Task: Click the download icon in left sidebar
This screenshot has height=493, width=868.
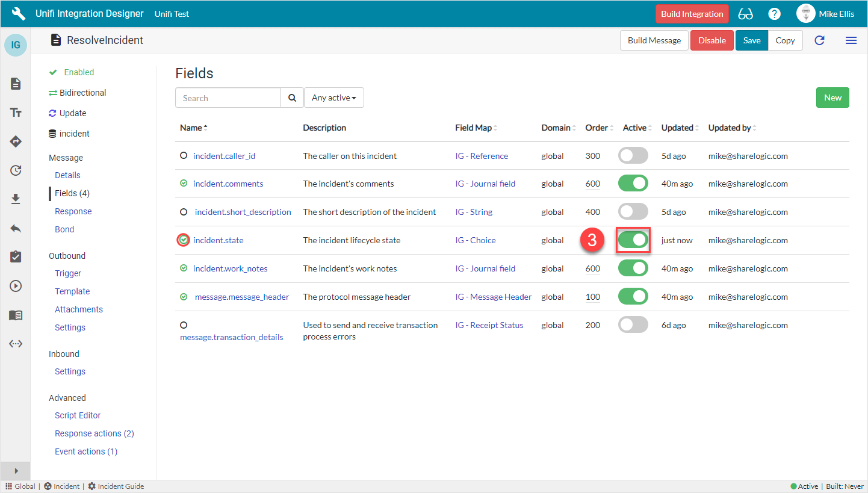Action: (16, 199)
